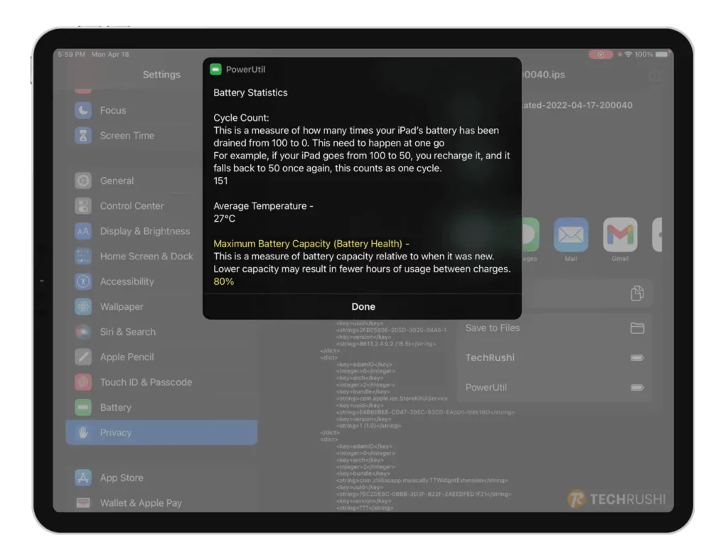Click the text ending 2022-04-17-200040

click(x=577, y=105)
